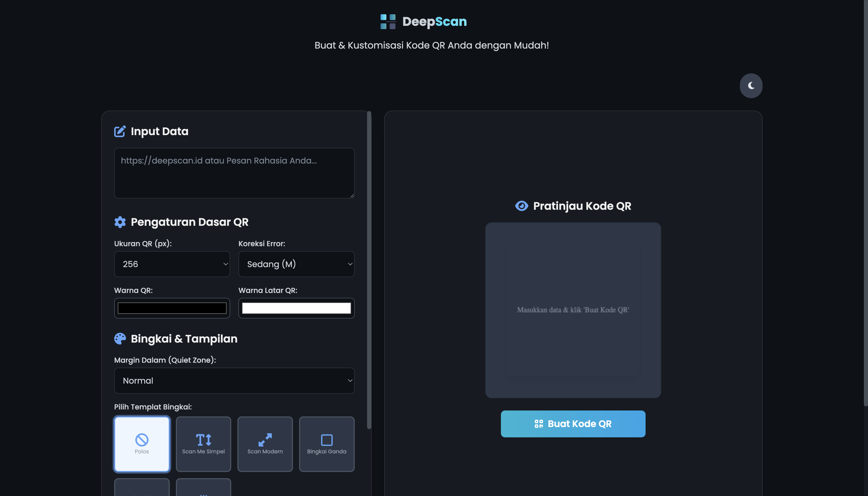
Task: Click the Input Data heading
Action: pyautogui.click(x=159, y=131)
